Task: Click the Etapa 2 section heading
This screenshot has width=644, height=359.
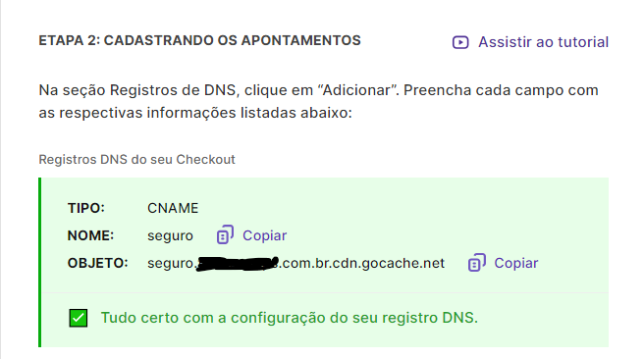Action: pyautogui.click(x=199, y=40)
